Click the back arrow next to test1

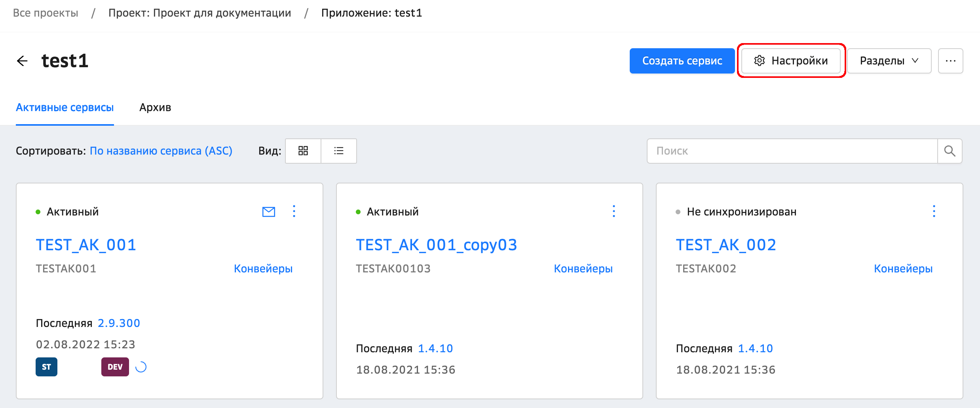(x=23, y=61)
